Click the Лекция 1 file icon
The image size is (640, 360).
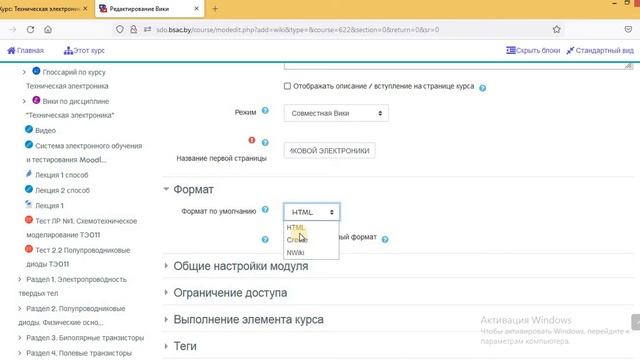click(x=29, y=204)
